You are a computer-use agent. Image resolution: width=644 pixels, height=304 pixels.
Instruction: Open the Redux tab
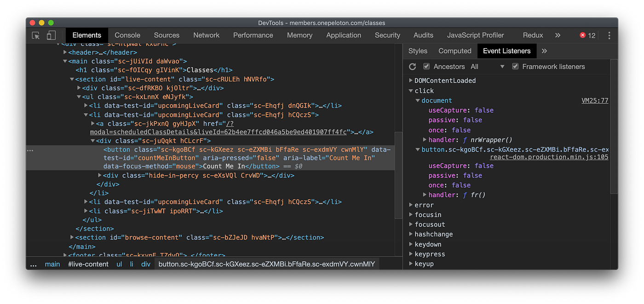533,35
